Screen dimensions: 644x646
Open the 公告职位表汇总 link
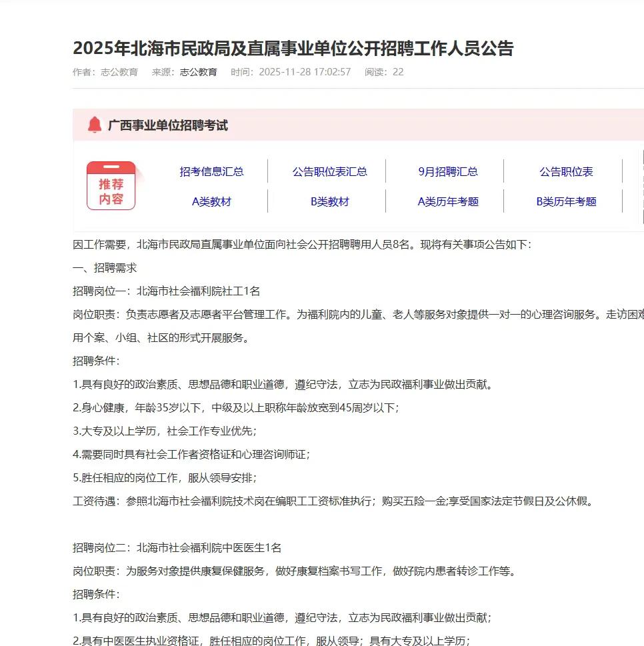(329, 171)
